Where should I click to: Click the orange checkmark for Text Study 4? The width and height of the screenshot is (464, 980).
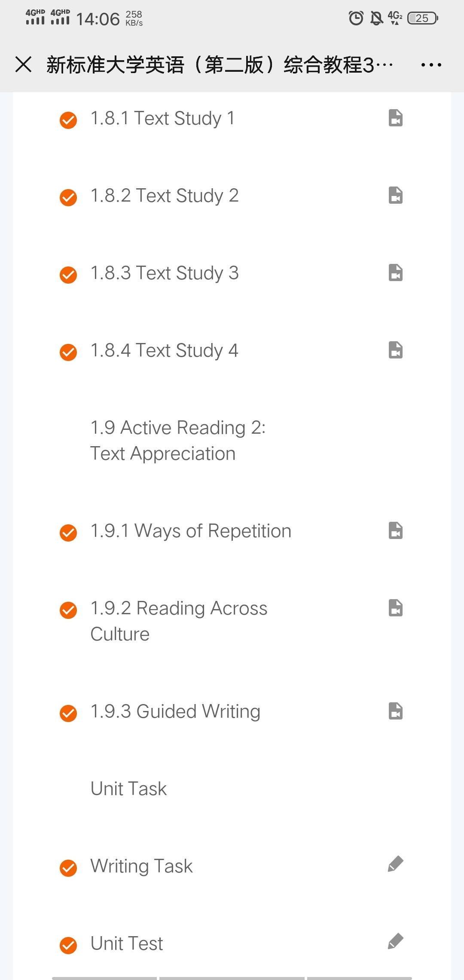point(68,352)
